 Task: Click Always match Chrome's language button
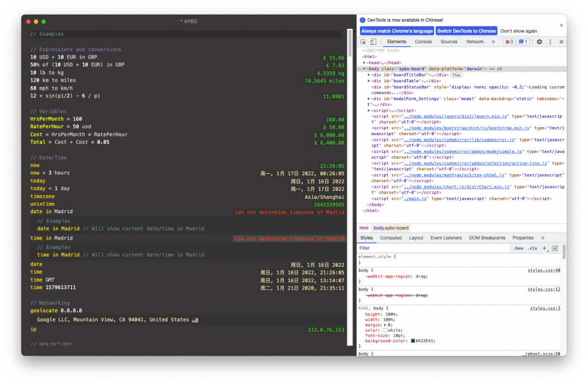[397, 31]
